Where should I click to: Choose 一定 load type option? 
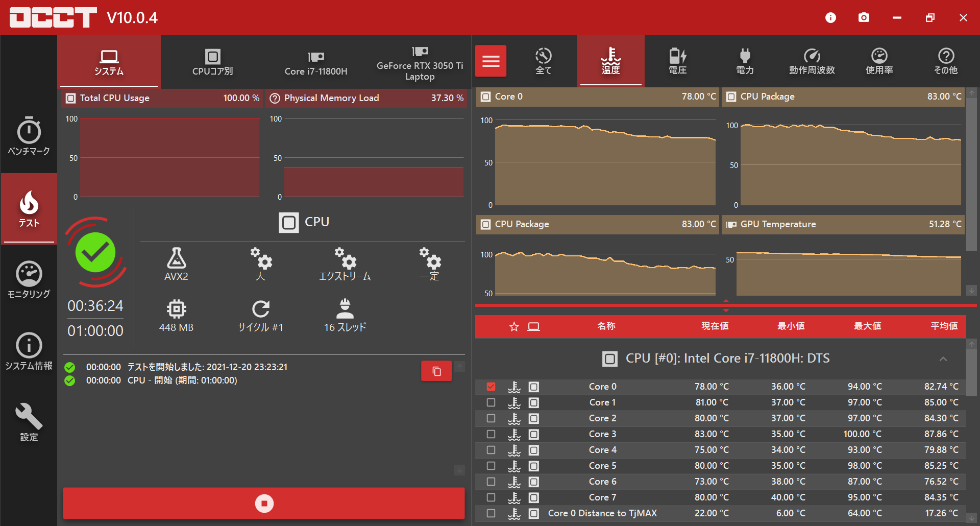pos(429,264)
